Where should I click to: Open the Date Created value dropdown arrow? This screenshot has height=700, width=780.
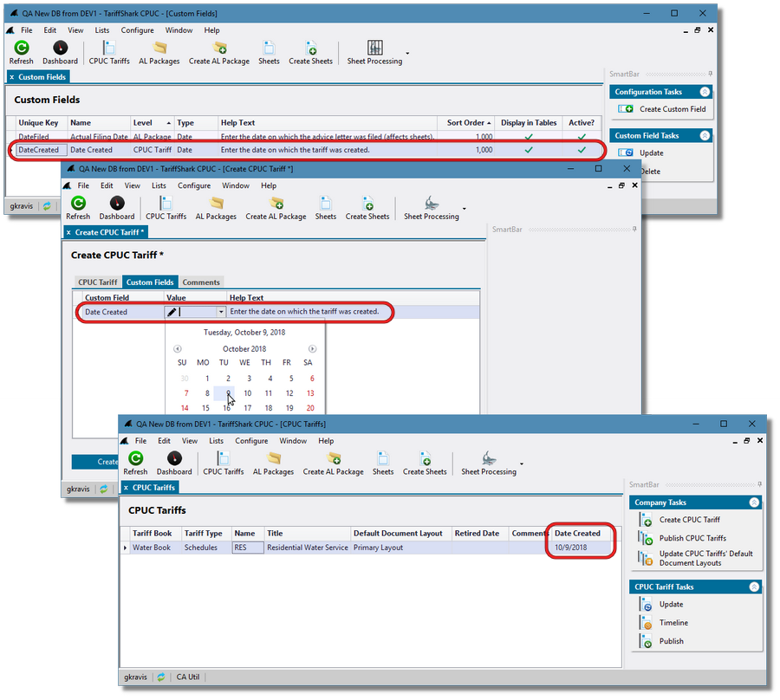coord(221,312)
